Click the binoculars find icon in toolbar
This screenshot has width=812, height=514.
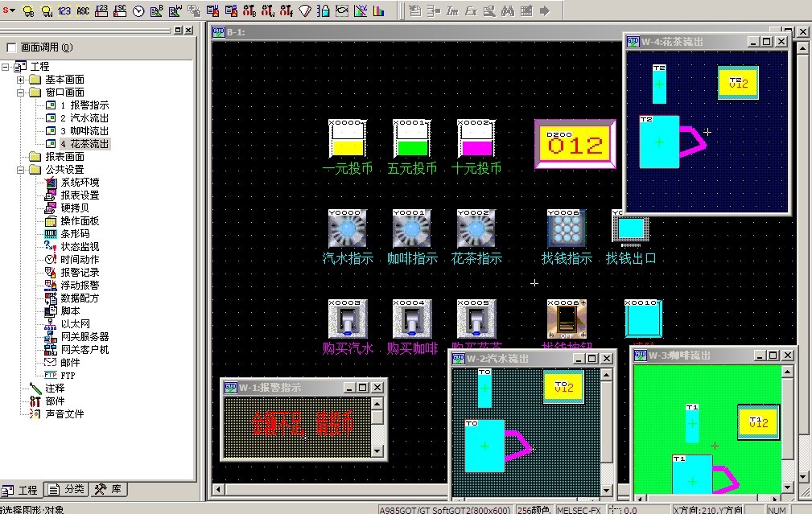(507, 10)
